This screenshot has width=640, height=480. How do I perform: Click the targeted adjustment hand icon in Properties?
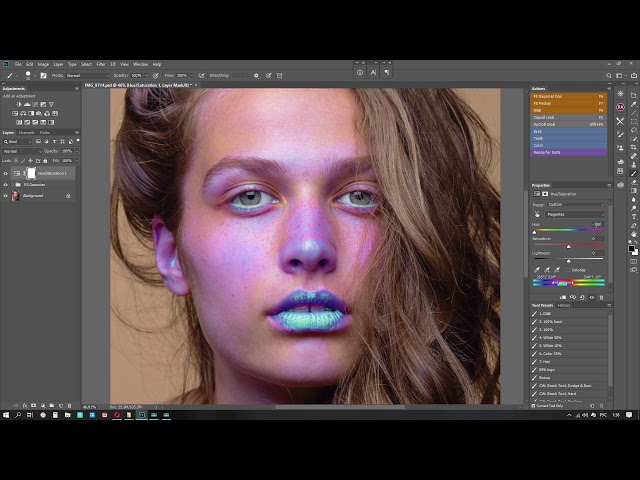(x=537, y=214)
